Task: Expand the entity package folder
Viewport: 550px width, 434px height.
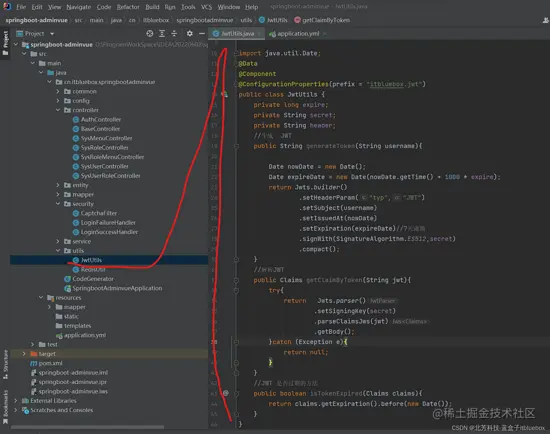Action: pyautogui.click(x=58, y=185)
